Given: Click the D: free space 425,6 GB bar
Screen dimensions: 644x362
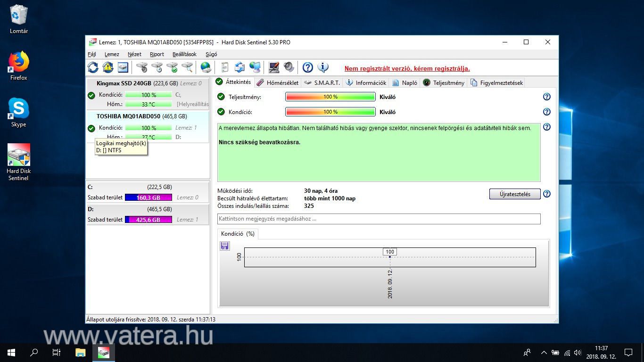Looking at the screenshot, I should [149, 220].
